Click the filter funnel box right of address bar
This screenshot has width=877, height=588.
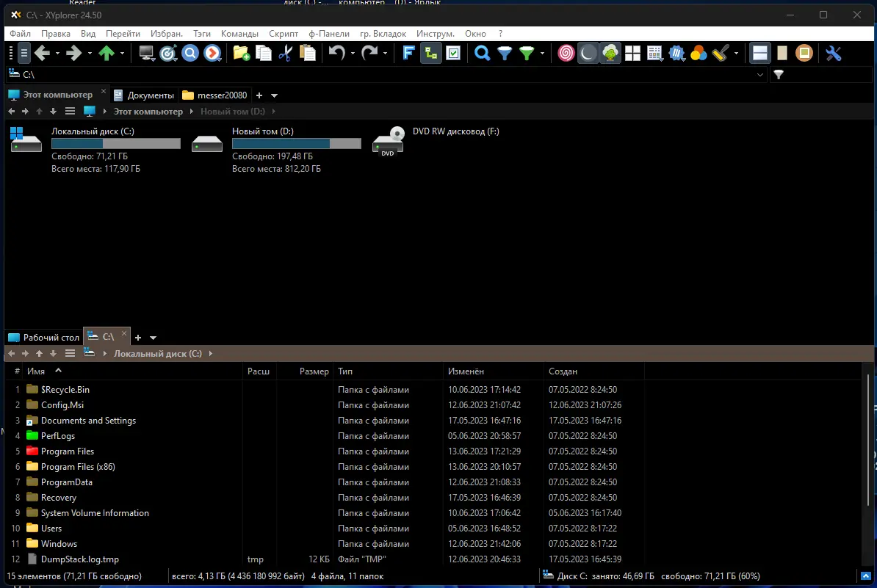tap(820, 74)
